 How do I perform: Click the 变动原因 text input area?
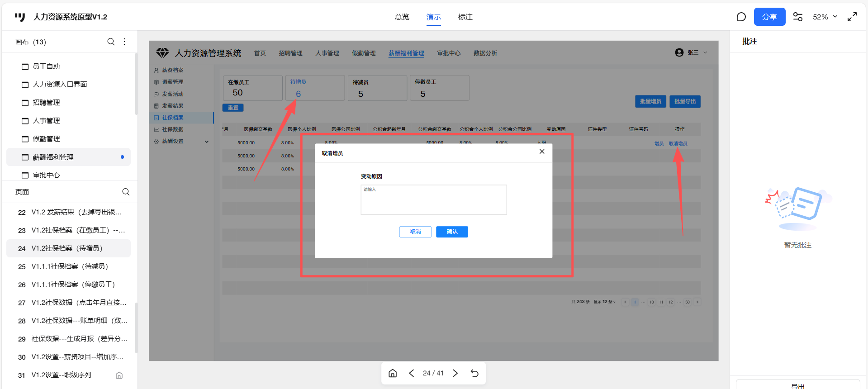pyautogui.click(x=433, y=199)
